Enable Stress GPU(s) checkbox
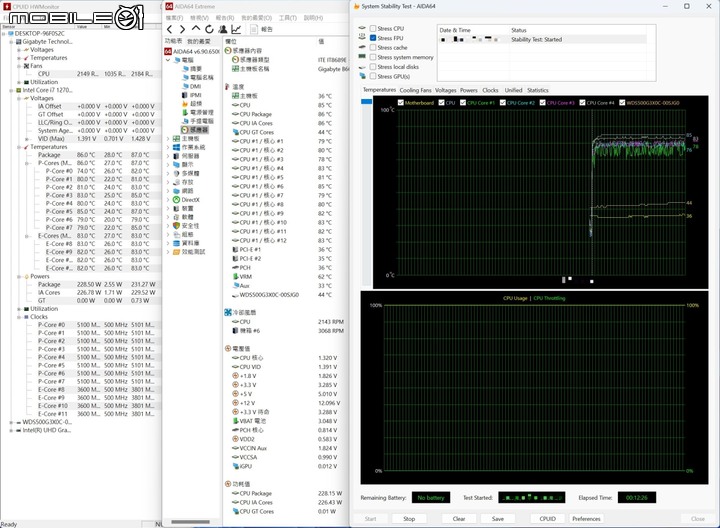The height and width of the screenshot is (528, 720). point(373,77)
